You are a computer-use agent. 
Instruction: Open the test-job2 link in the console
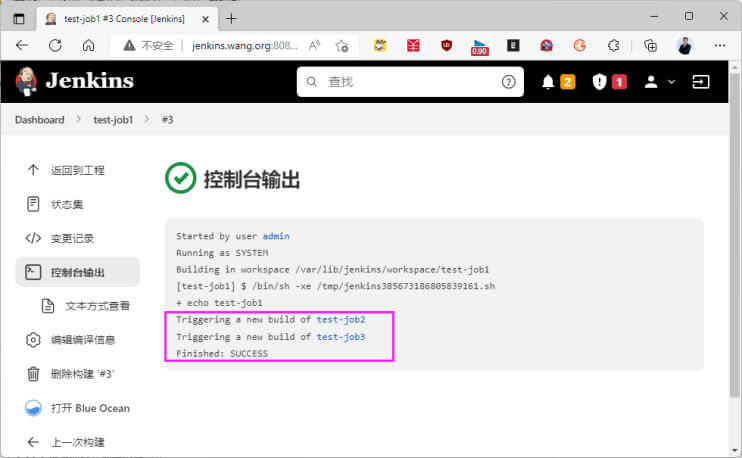[341, 320]
